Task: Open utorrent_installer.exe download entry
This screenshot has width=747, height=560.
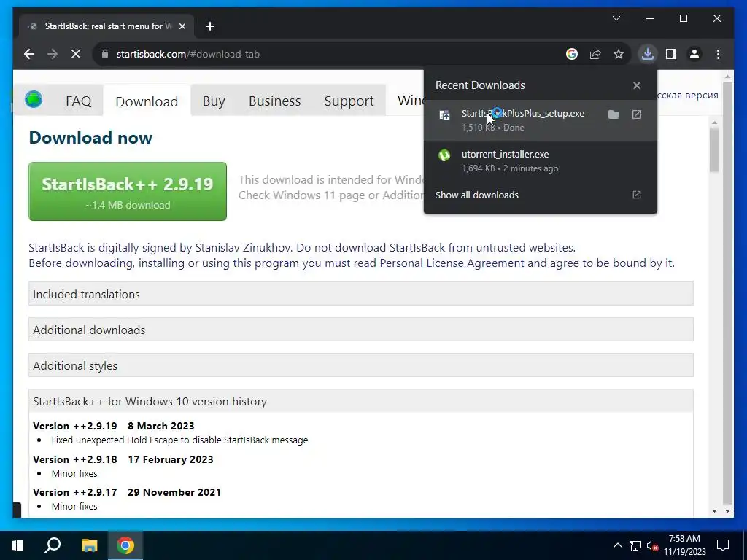Action: [541, 161]
